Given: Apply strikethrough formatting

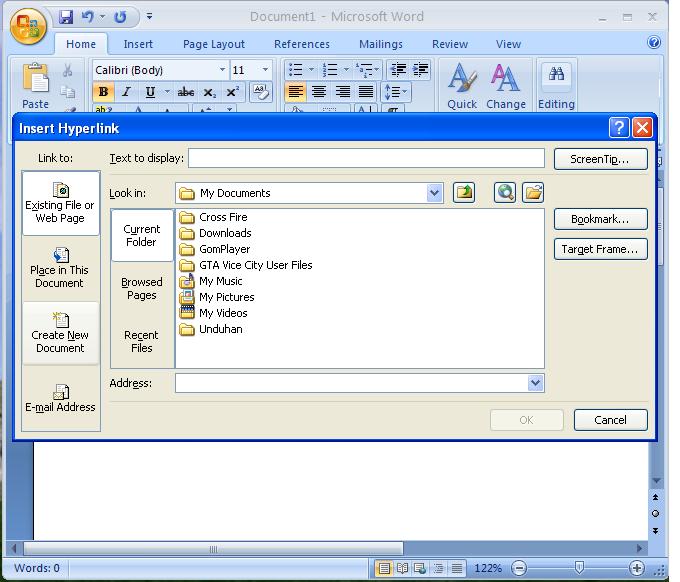Looking at the screenshot, I should pyautogui.click(x=186, y=92).
